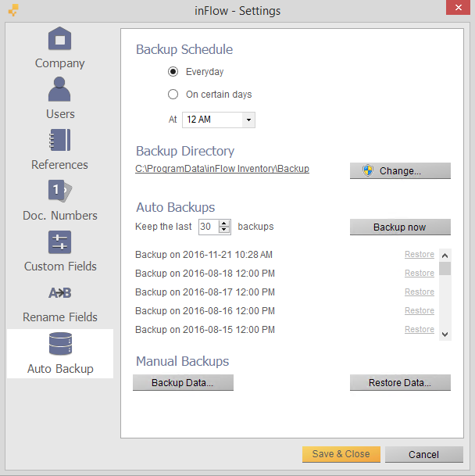This screenshot has height=476, width=475.
Task: Open Users tab label
Action: 60,114
